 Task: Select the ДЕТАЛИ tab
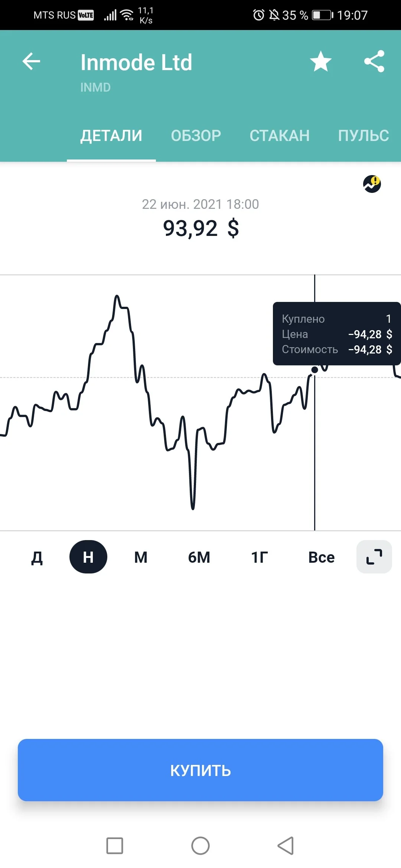tap(111, 136)
